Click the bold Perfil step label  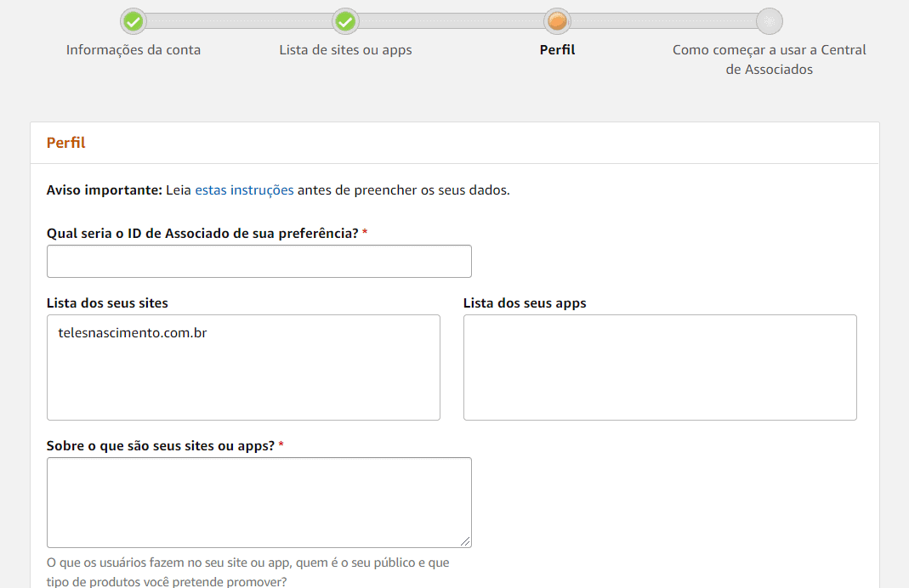click(557, 49)
